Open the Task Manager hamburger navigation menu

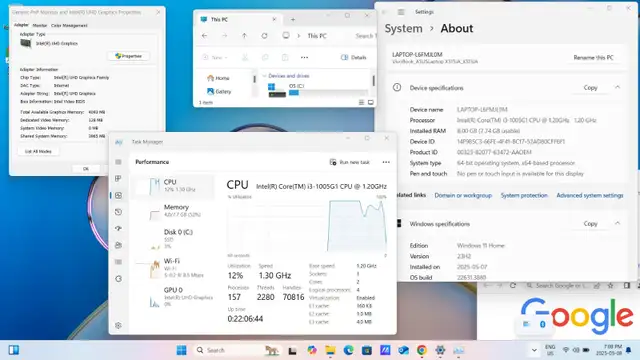coord(118,162)
